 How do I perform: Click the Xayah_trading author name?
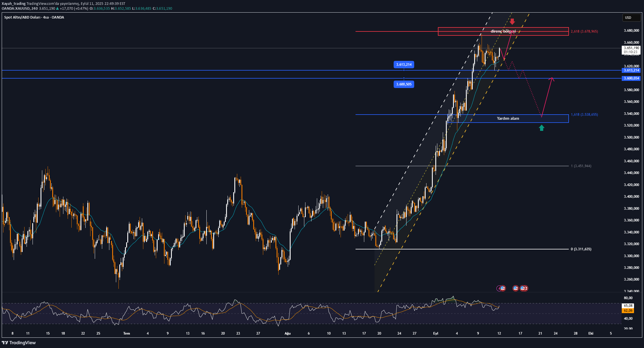pyautogui.click(x=14, y=4)
